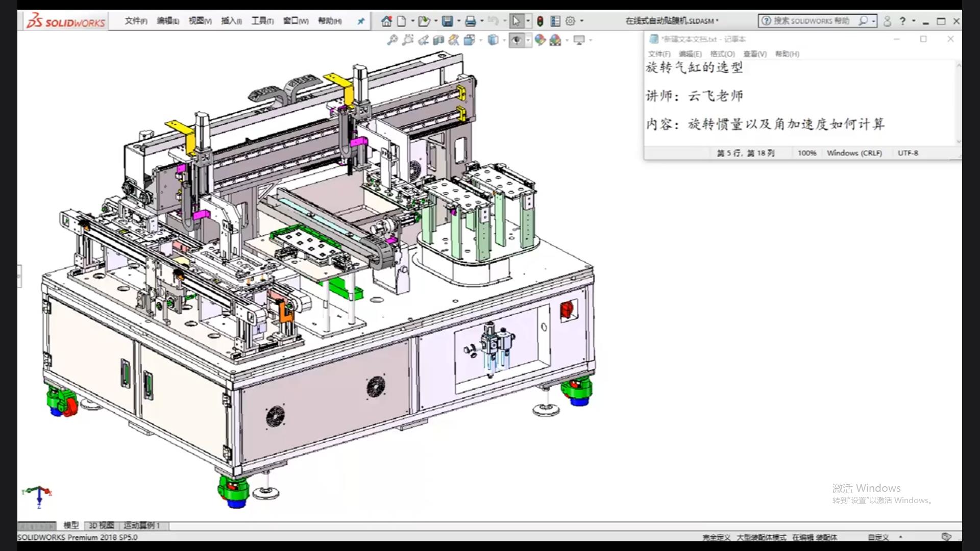
Task: Pin the SolidWorks menu bar
Action: click(361, 21)
